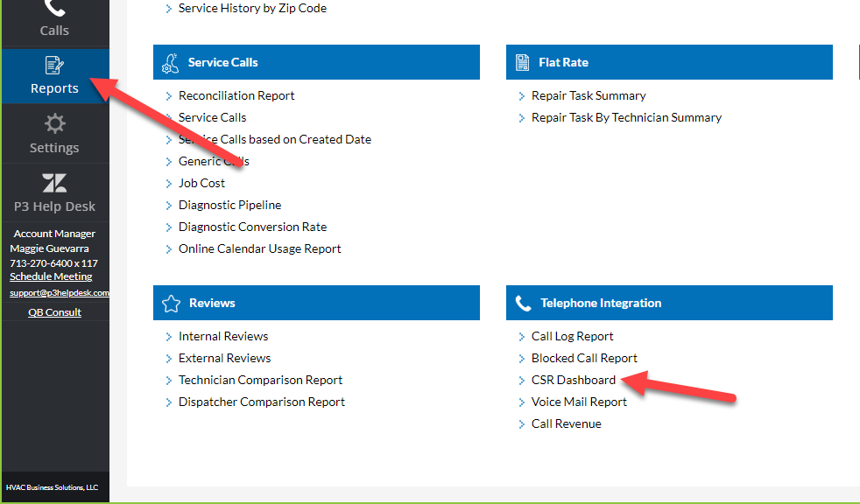Open the Blocked Call Report
This screenshot has height=504, width=860.
584,358
